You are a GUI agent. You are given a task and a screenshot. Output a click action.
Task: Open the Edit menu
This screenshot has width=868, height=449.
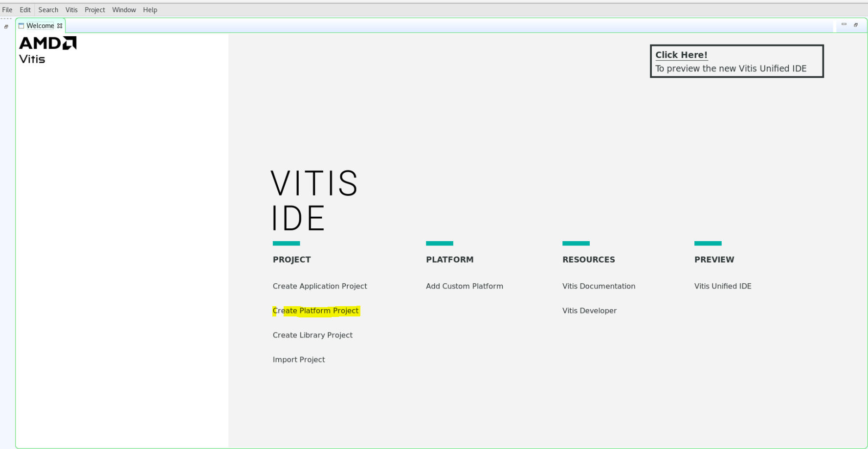coord(25,10)
